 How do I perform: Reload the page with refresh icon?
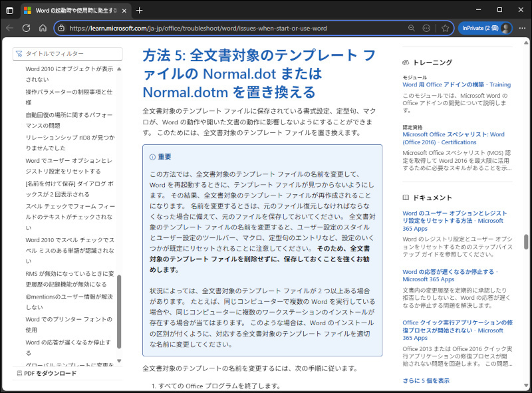tap(26, 28)
